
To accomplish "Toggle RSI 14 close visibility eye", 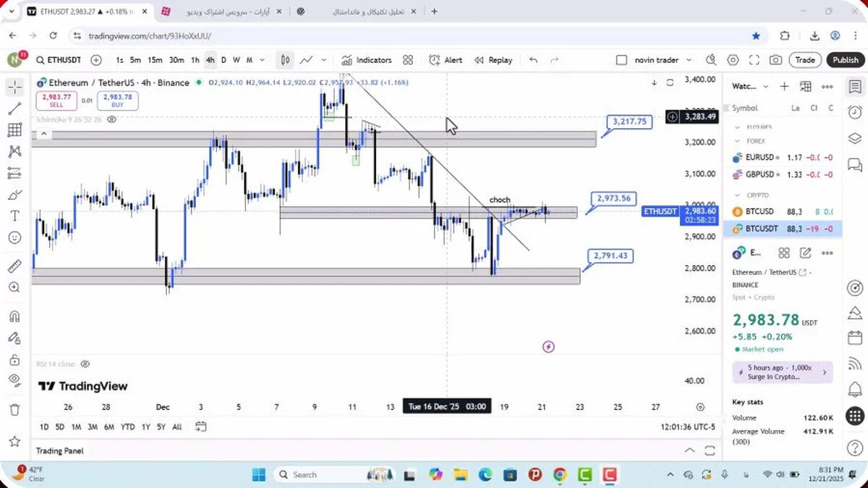I will click(x=85, y=363).
